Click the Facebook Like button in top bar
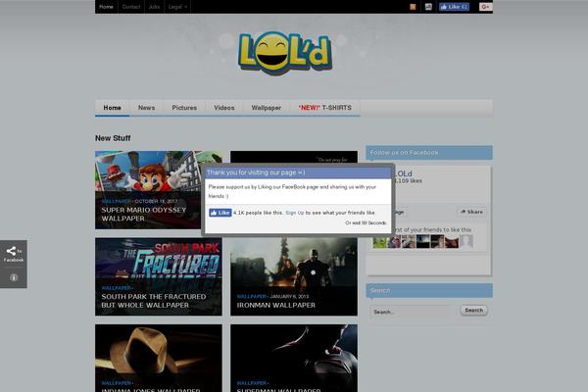Image resolution: width=588 pixels, height=392 pixels. [x=454, y=7]
